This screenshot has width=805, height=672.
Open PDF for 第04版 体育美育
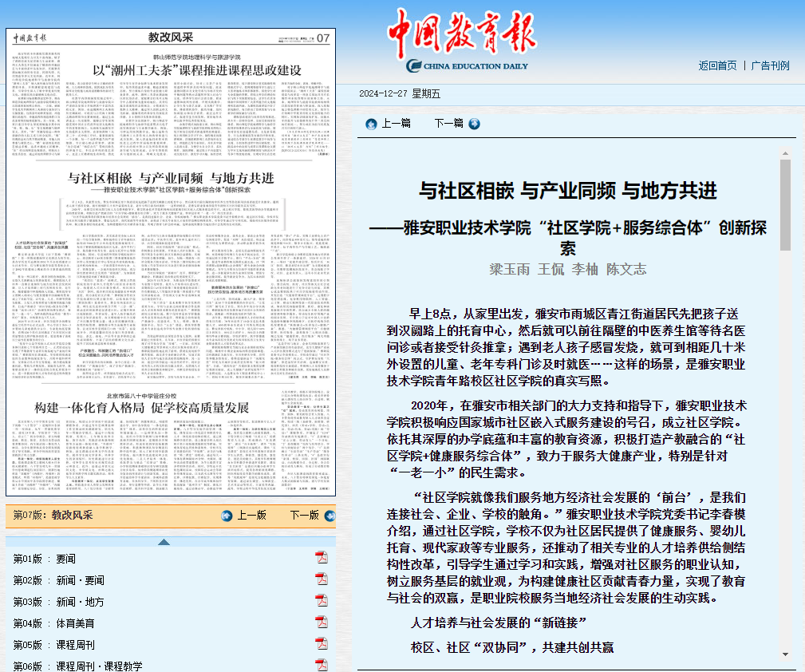322,623
